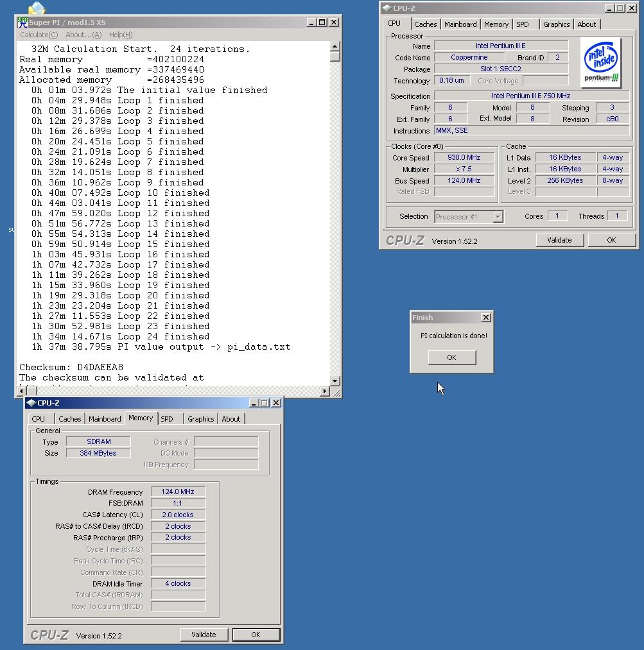The height and width of the screenshot is (650, 644).
Task: Click the Technology value '0.18 um'
Action: pyautogui.click(x=452, y=80)
